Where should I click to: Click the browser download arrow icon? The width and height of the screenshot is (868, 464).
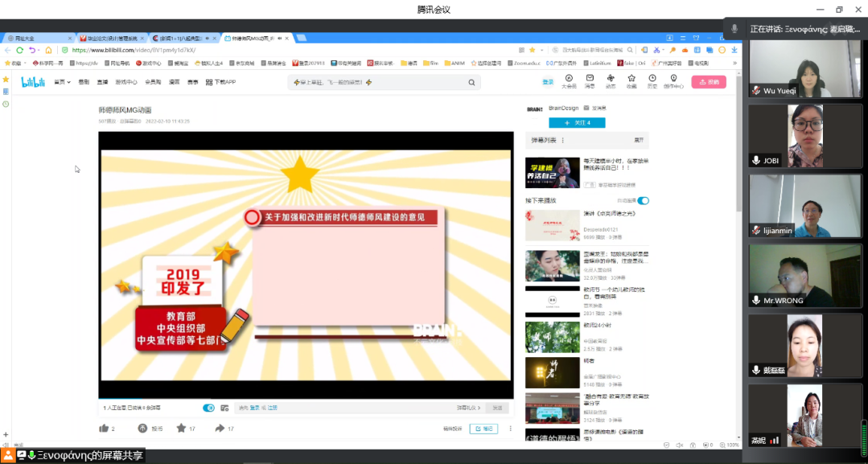pyautogui.click(x=734, y=50)
